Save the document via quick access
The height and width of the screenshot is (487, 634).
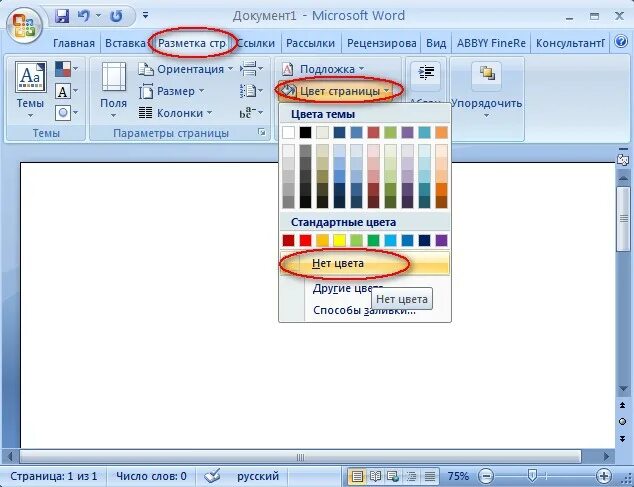pyautogui.click(x=62, y=16)
